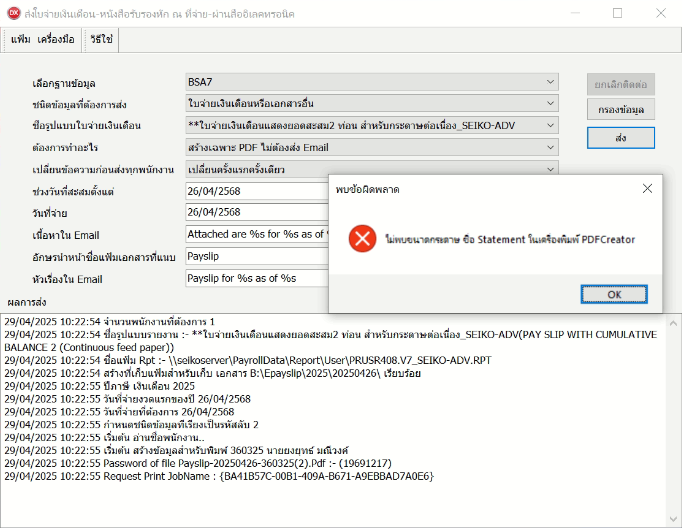Expand the เปลี่ยนข้อความก่อนส่งทุกพนักงาน dropdown
This screenshot has height=528, width=682.
coord(371,169)
